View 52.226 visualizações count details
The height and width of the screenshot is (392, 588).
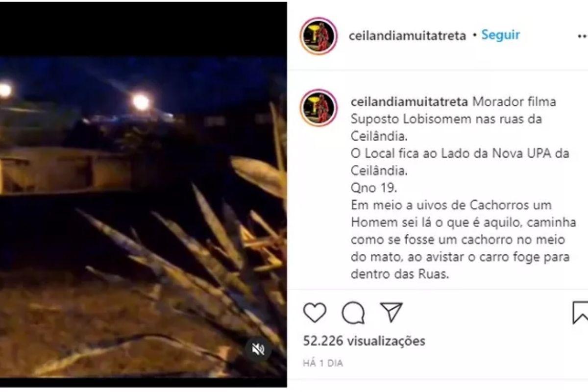364,340
